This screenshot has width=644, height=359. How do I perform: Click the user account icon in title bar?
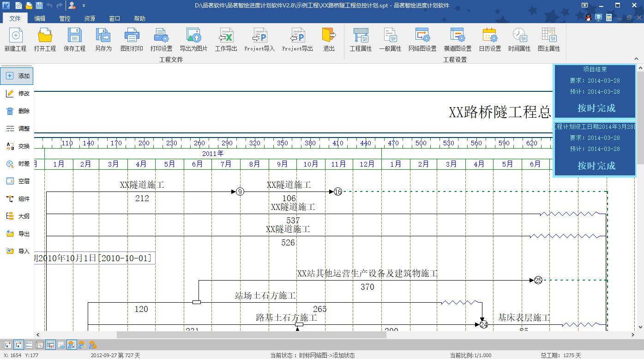72,6
